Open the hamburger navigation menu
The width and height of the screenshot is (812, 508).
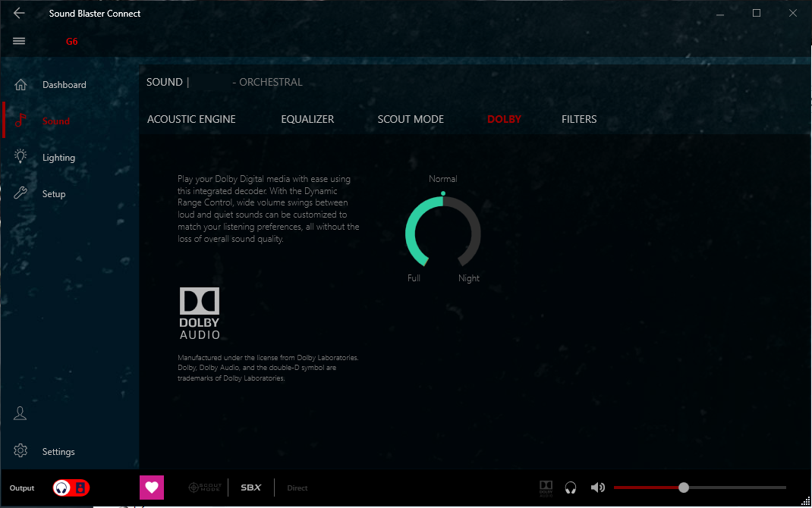tap(19, 41)
